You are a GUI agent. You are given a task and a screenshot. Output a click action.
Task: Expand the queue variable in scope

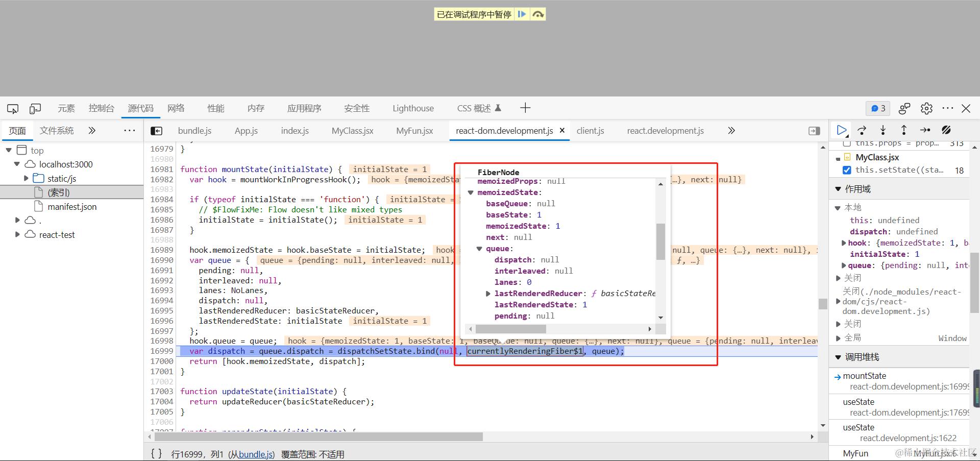[844, 265]
